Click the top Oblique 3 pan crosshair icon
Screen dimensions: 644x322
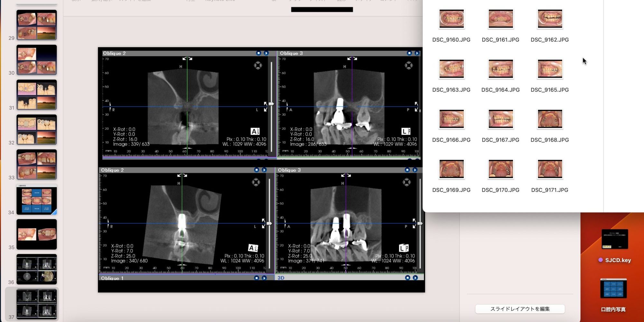(x=409, y=66)
